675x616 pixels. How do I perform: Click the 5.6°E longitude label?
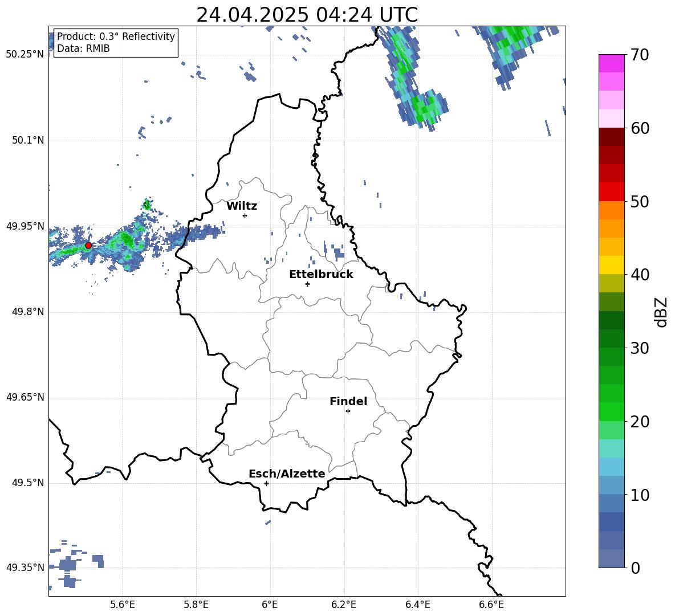pos(123,605)
